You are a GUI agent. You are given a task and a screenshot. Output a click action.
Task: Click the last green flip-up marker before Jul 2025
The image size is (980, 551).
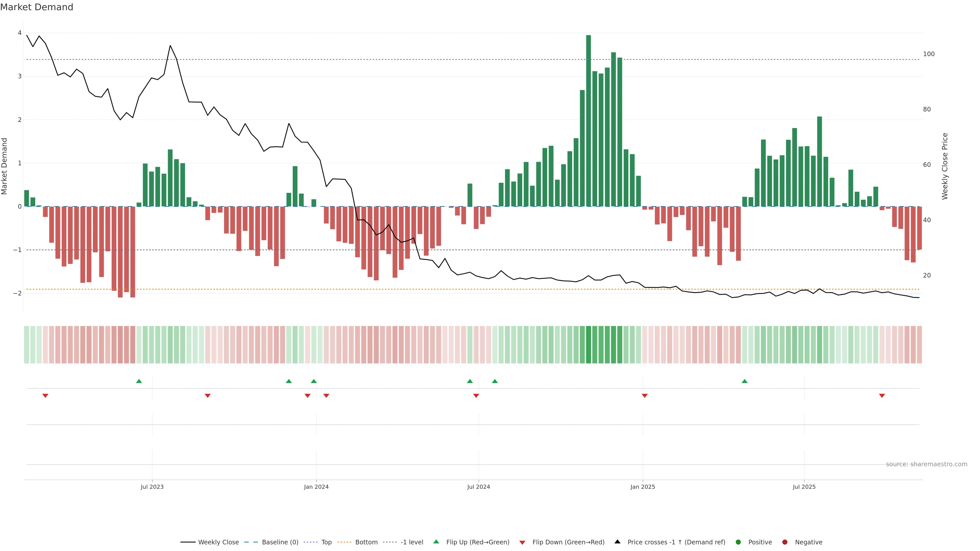[x=744, y=381]
